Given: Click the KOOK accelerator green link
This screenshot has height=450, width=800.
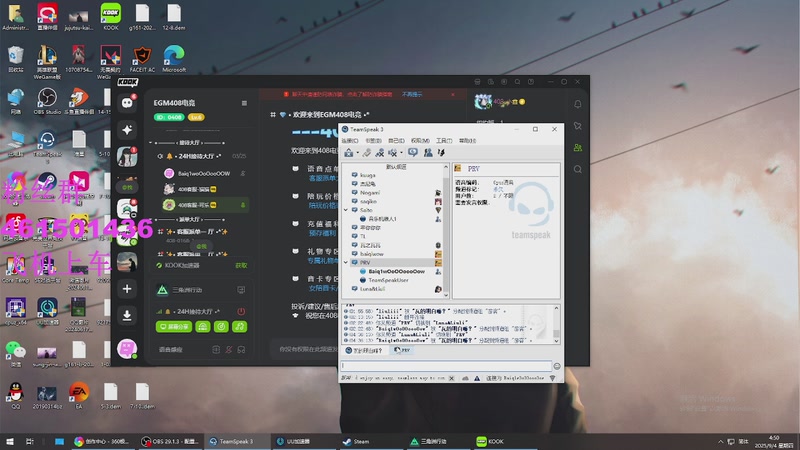Looking at the screenshot, I should [241, 265].
